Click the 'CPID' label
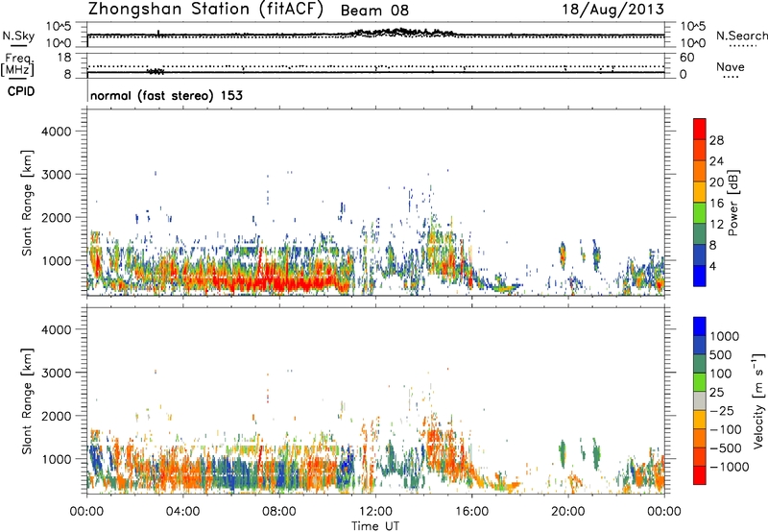 pos(21,91)
